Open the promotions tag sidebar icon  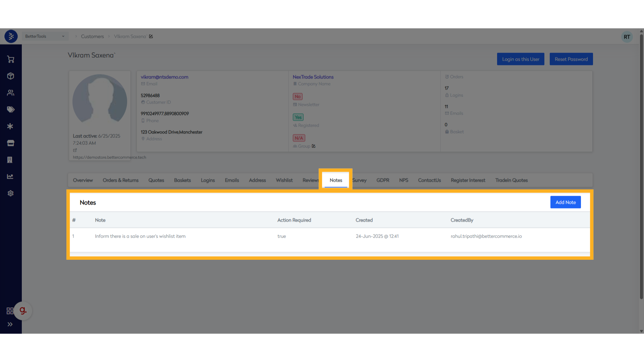11,110
